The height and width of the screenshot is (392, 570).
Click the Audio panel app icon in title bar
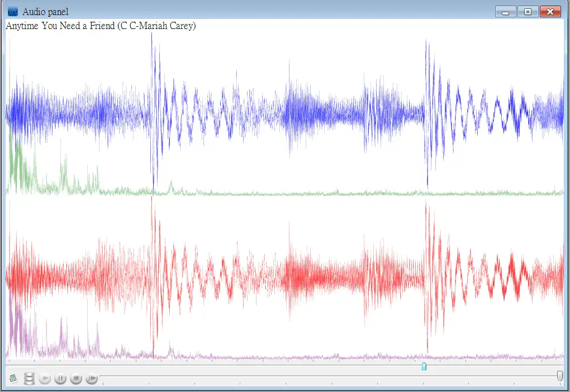[13, 12]
